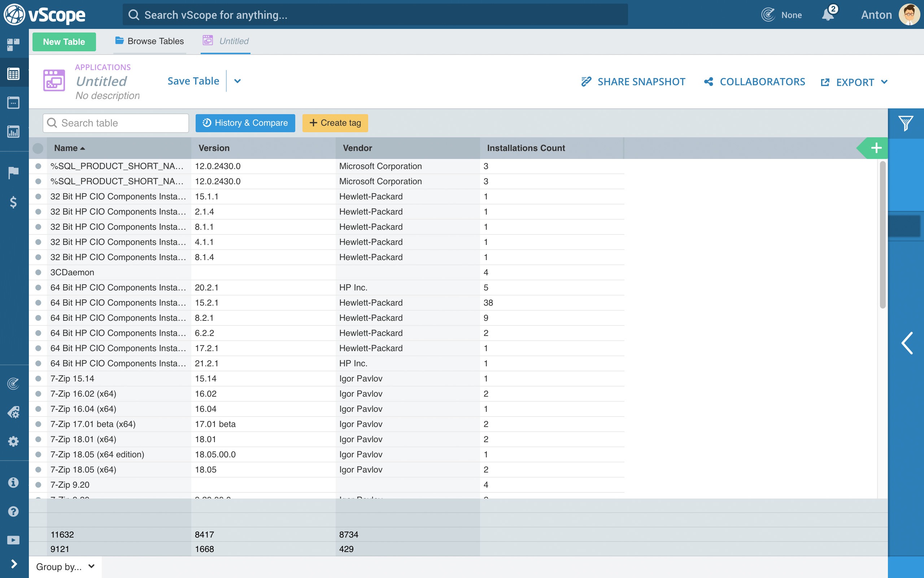The width and height of the screenshot is (924, 578).
Task: Click the installations count 38 cell
Action: pos(552,303)
